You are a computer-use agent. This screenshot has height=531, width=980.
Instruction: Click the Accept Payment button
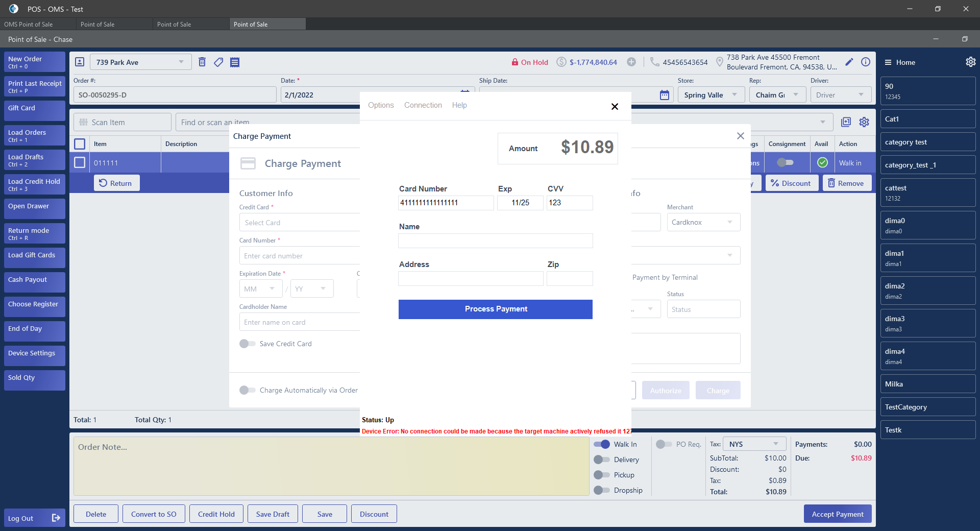pyautogui.click(x=838, y=514)
